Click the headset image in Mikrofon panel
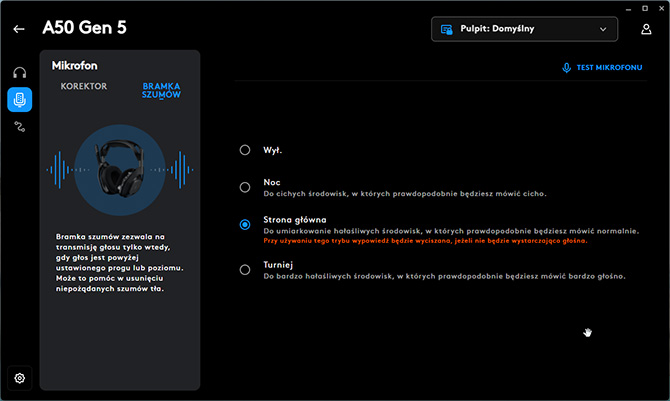The width and height of the screenshot is (670, 401). pos(120,169)
